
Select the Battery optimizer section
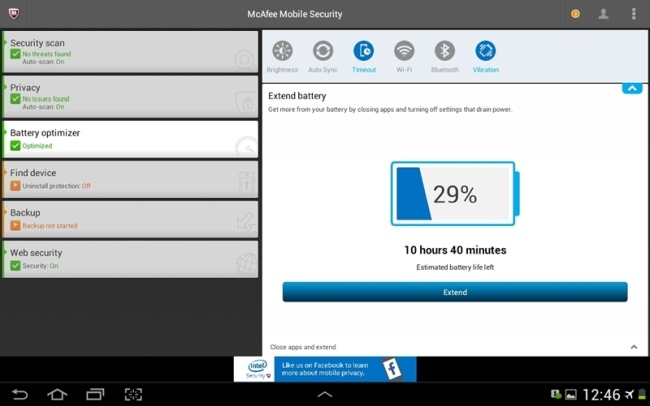pyautogui.click(x=130, y=139)
